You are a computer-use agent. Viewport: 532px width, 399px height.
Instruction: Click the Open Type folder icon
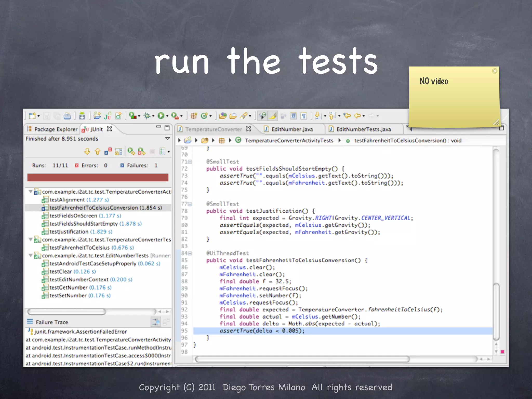[x=223, y=116]
